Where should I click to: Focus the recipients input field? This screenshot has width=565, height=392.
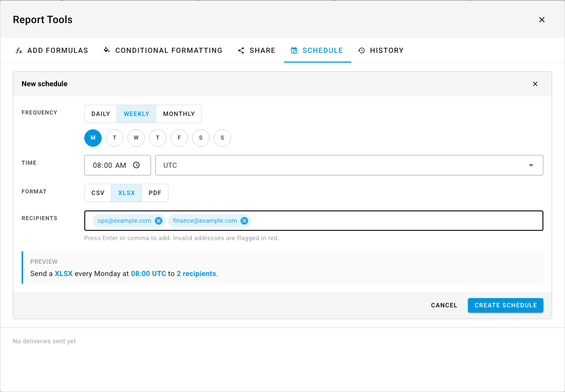point(313,221)
